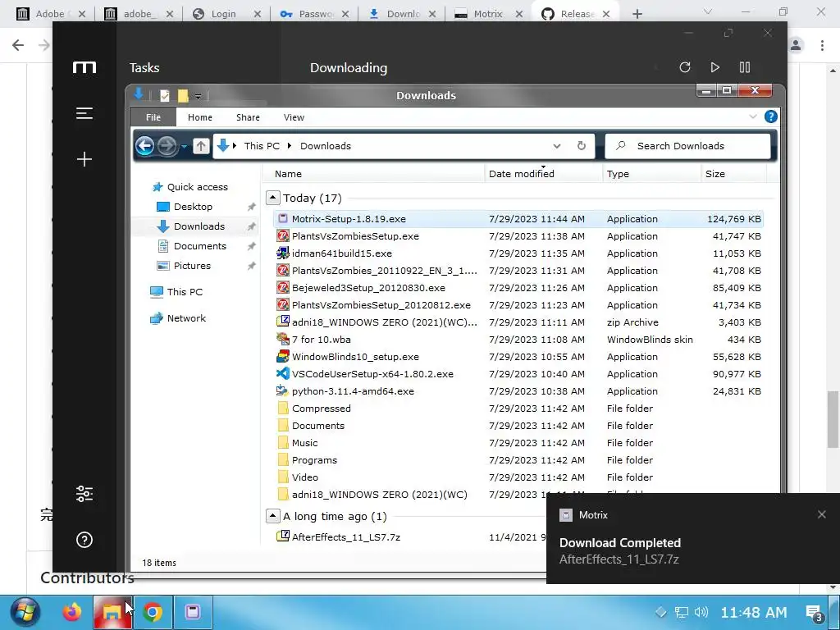Image resolution: width=840 pixels, height=630 pixels.
Task: Open the Home ribbon tab
Action: tap(200, 117)
